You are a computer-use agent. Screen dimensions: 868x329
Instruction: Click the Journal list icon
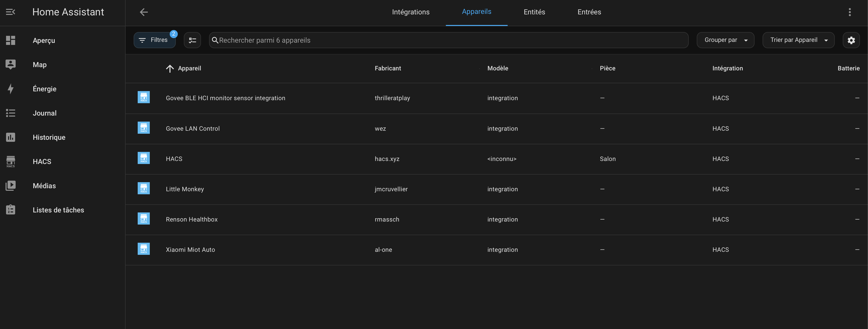click(10, 113)
